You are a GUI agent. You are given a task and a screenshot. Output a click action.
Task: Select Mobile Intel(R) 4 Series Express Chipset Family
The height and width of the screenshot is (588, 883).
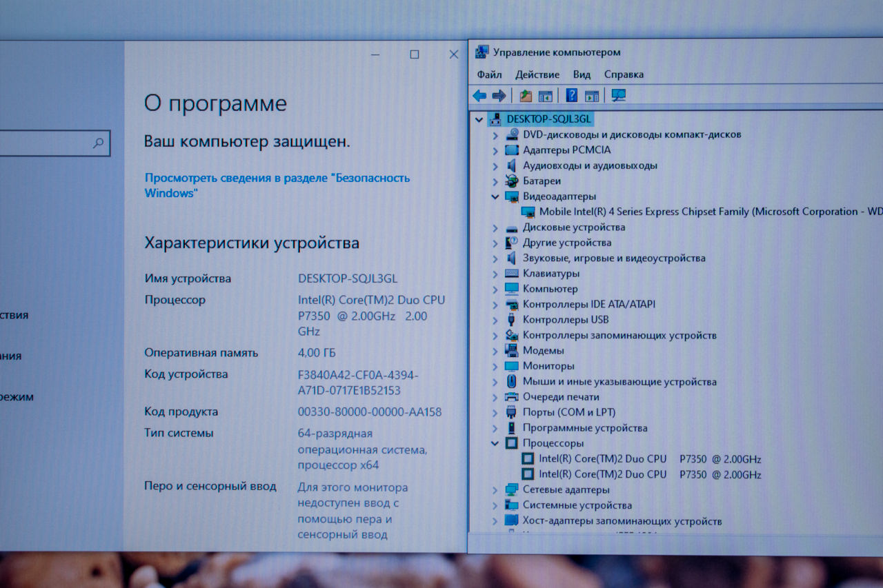(x=711, y=212)
